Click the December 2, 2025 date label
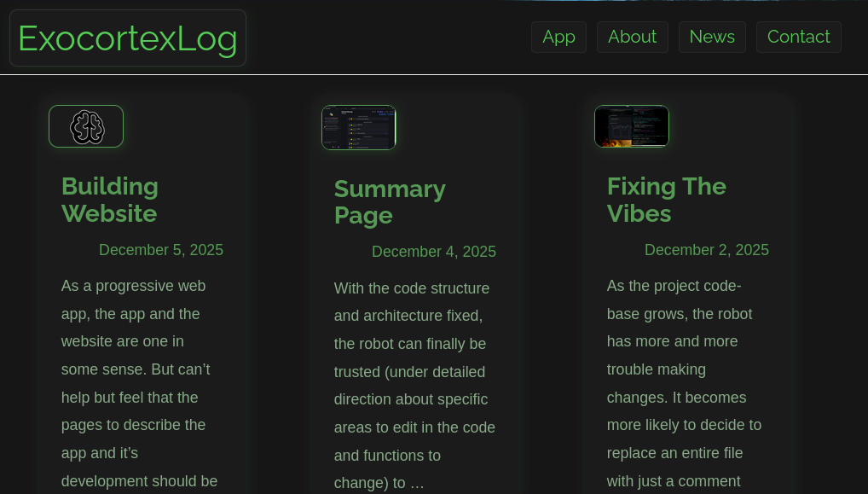This screenshot has width=868, height=494. pos(707,250)
